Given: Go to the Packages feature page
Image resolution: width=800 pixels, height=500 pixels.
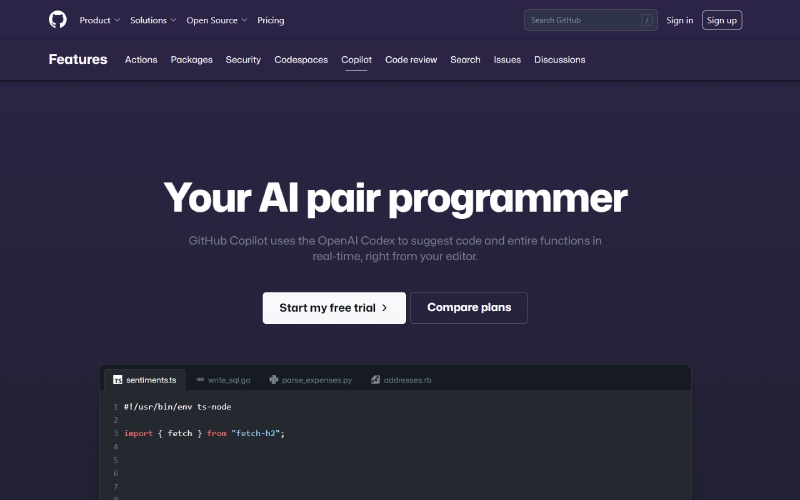Looking at the screenshot, I should pos(191,60).
